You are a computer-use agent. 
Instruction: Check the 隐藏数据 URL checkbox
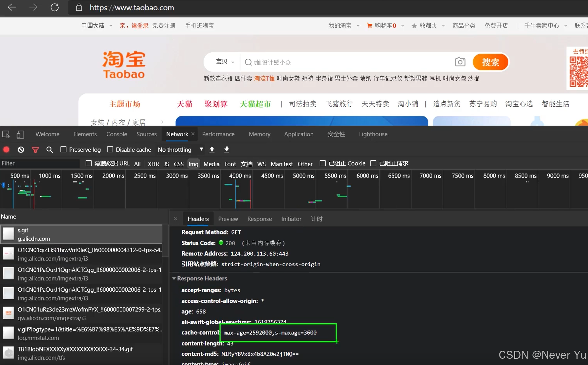pyautogui.click(x=89, y=163)
